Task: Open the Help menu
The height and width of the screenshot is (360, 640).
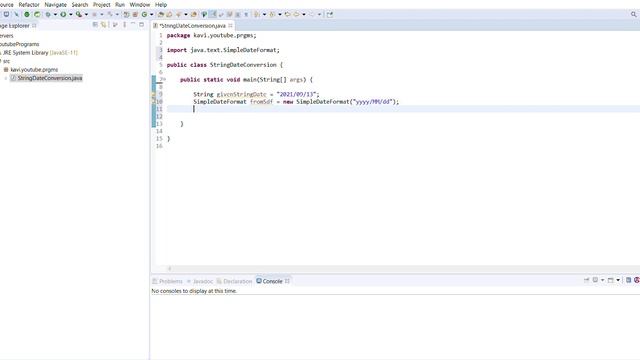Action: click(161, 4)
